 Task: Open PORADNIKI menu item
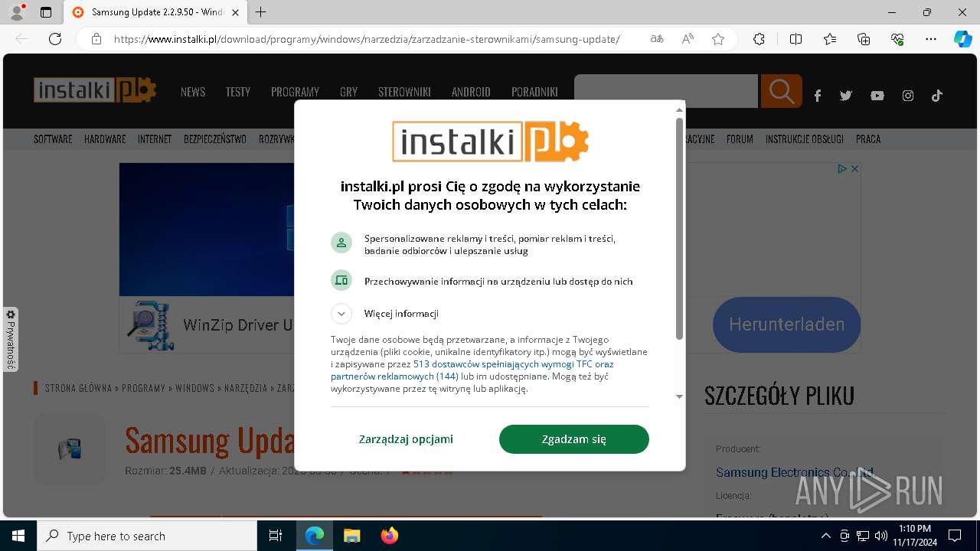(534, 92)
